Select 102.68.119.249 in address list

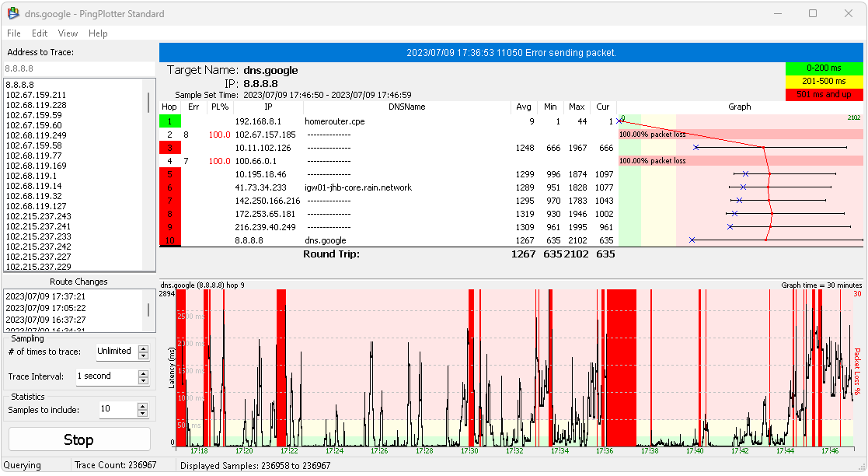(x=36, y=135)
